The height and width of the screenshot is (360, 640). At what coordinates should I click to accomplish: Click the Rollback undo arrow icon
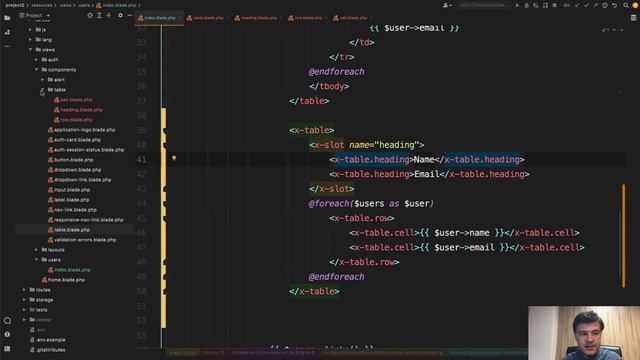click(614, 5)
